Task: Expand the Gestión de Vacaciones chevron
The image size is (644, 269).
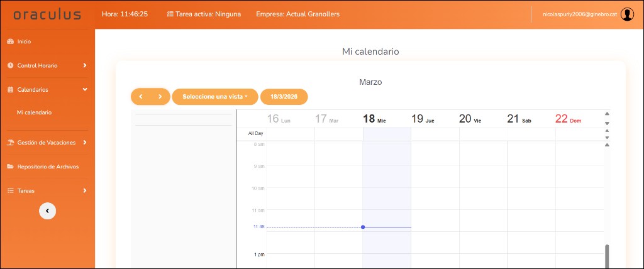Action: [85, 143]
